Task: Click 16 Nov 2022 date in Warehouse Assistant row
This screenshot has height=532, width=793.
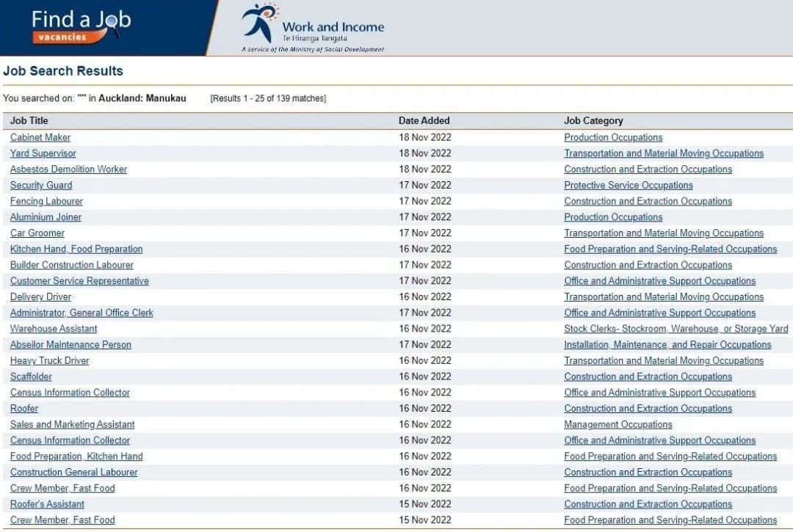Action: (425, 329)
